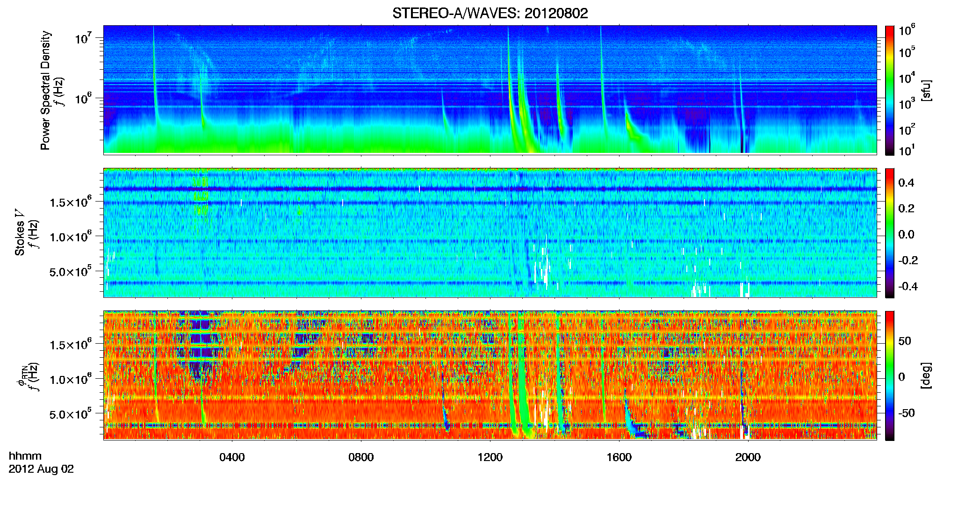
Task: Select 1.5×10^6 tick on the Stokes V axis
Action: pyautogui.click(x=71, y=202)
